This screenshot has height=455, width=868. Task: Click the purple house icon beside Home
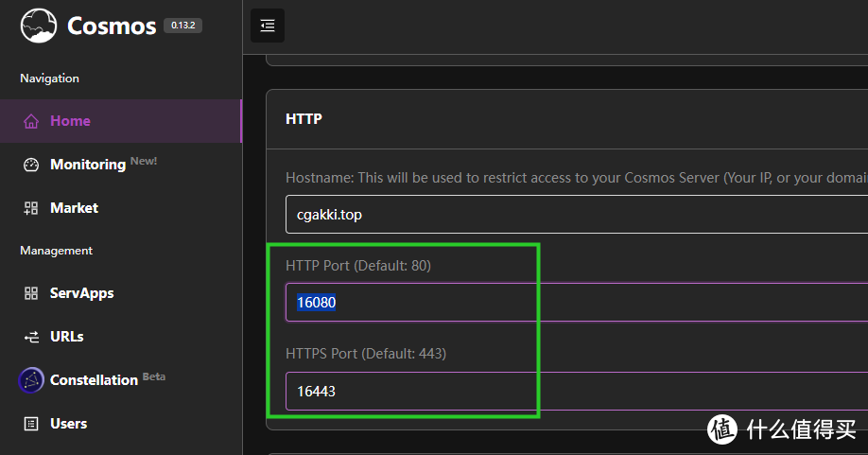click(x=31, y=121)
